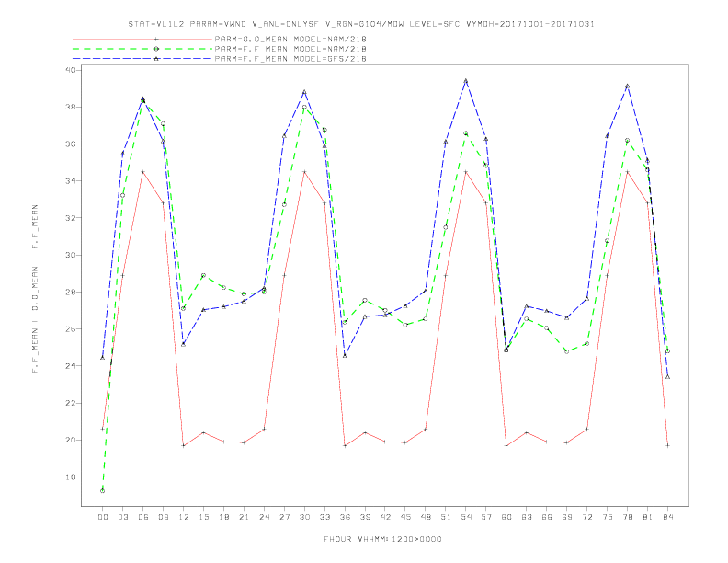The image size is (728, 563).
Task: Click the chart title starting with STAT=VL1L2
Action: [361, 24]
